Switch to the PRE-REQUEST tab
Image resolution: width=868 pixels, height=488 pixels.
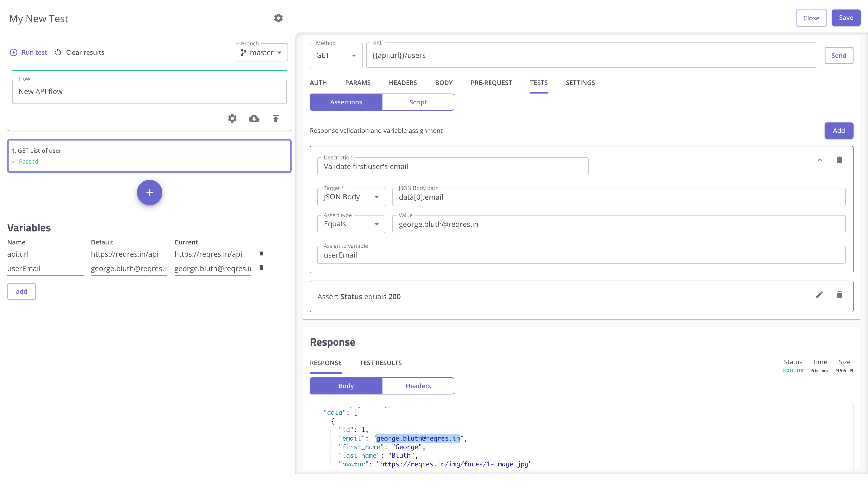click(x=491, y=82)
